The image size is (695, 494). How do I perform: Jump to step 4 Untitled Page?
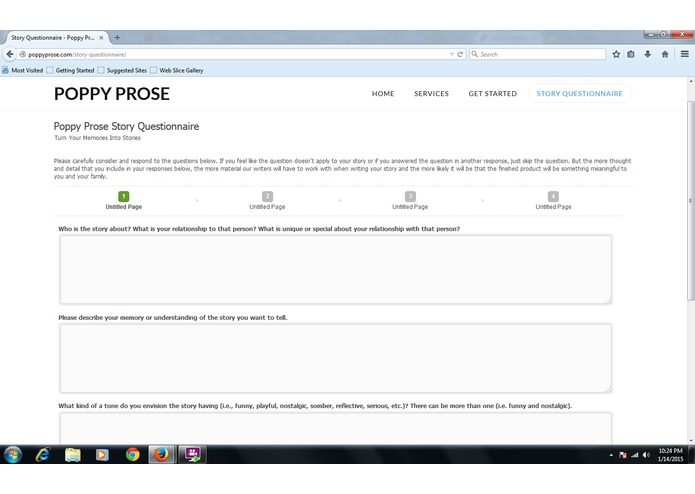tap(553, 200)
